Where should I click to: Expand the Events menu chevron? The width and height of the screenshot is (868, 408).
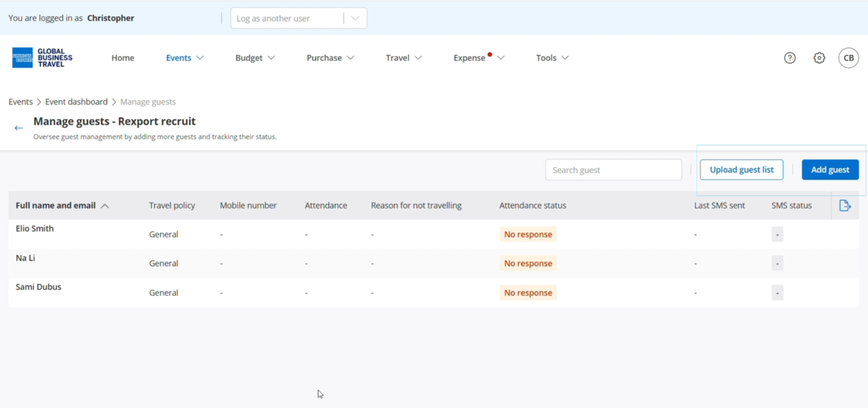[200, 58]
